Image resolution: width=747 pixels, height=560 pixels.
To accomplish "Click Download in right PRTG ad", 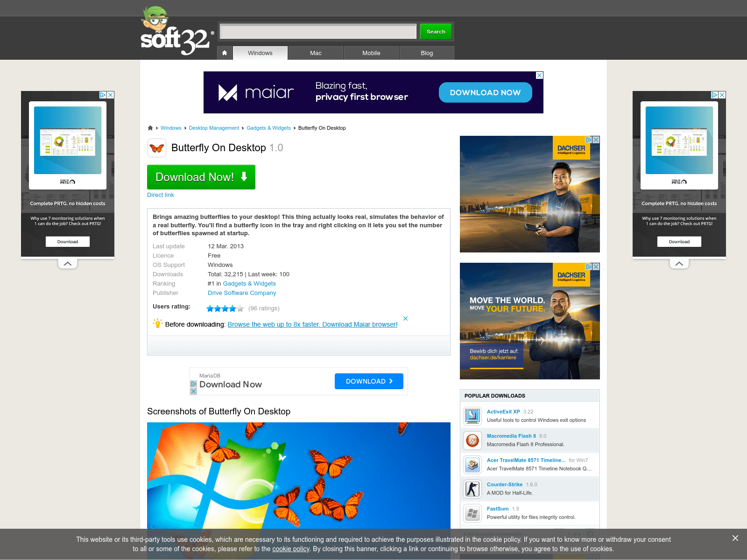I will [679, 242].
